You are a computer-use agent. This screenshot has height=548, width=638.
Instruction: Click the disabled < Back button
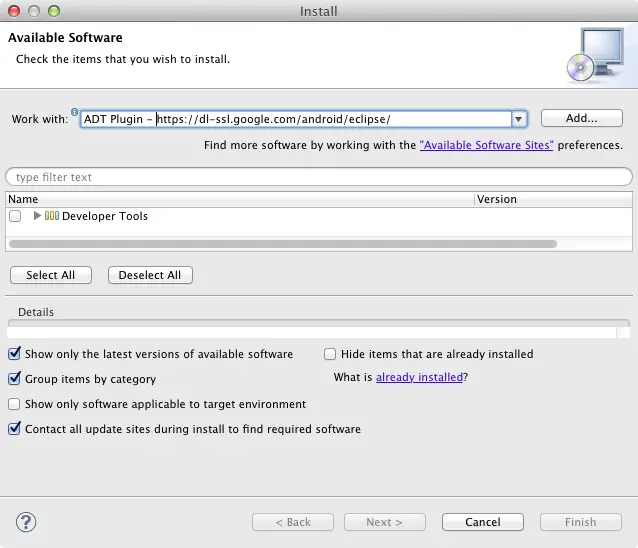(293, 522)
